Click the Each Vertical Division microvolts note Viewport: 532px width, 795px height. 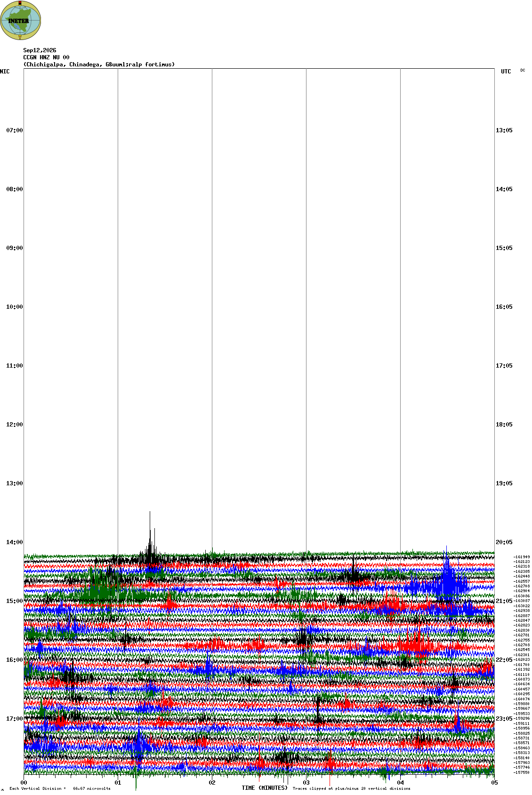point(60,788)
